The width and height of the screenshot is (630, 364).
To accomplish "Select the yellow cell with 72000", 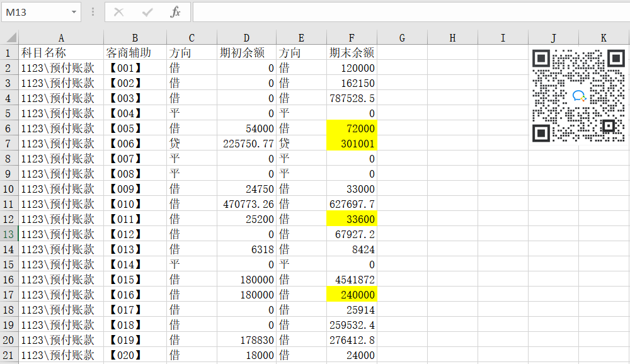I will point(352,128).
